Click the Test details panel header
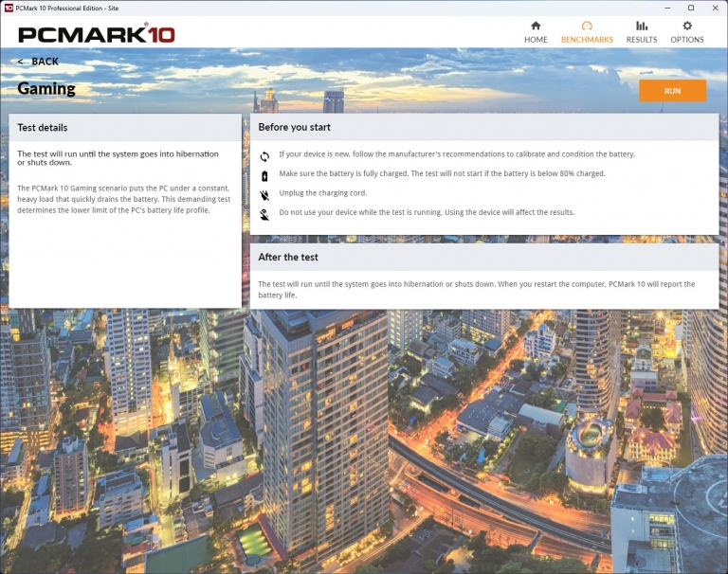The width and height of the screenshot is (728, 574). [125, 128]
